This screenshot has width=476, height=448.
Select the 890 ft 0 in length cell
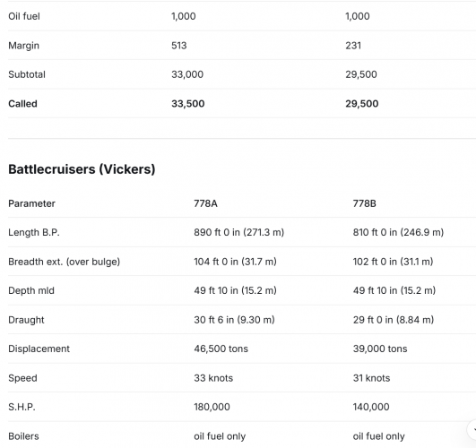click(239, 232)
